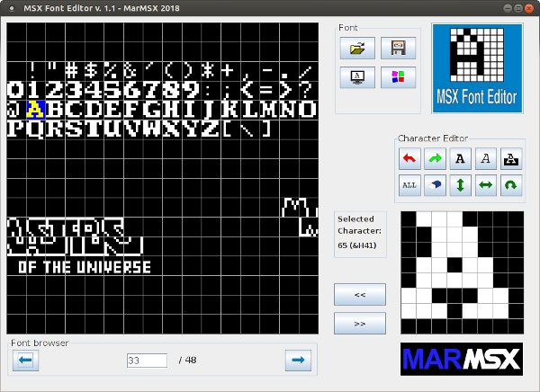Open the color squares palette button
The height and width of the screenshot is (392, 540).
(x=398, y=77)
